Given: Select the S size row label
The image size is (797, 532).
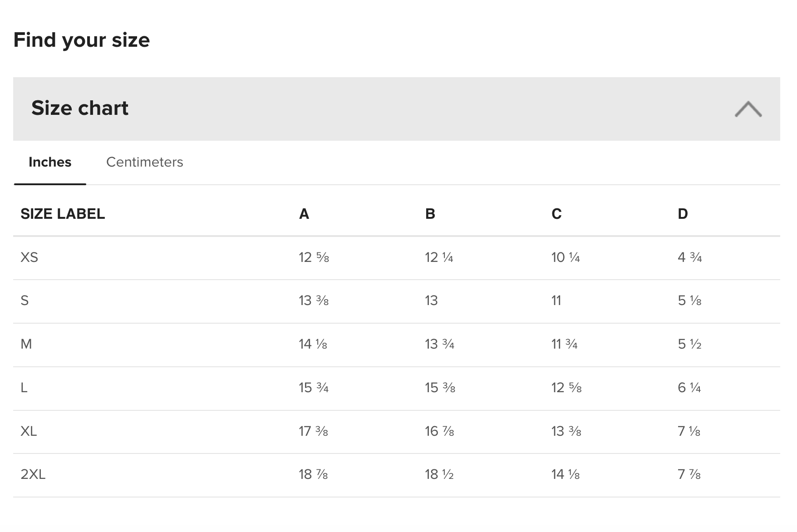Looking at the screenshot, I should [x=25, y=300].
